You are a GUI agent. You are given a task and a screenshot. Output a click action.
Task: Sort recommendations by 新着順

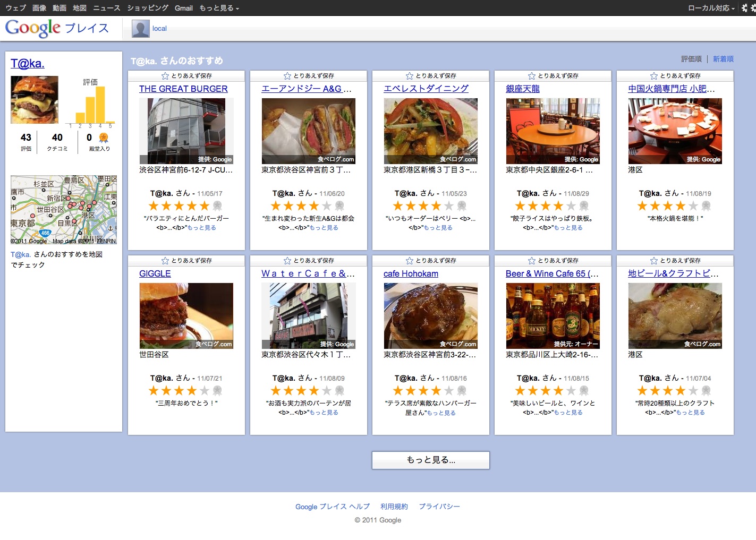pyautogui.click(x=723, y=59)
